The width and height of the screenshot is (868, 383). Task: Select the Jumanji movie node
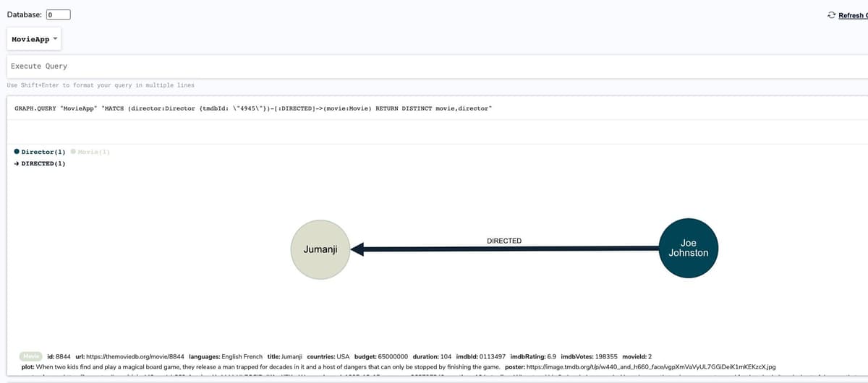320,249
